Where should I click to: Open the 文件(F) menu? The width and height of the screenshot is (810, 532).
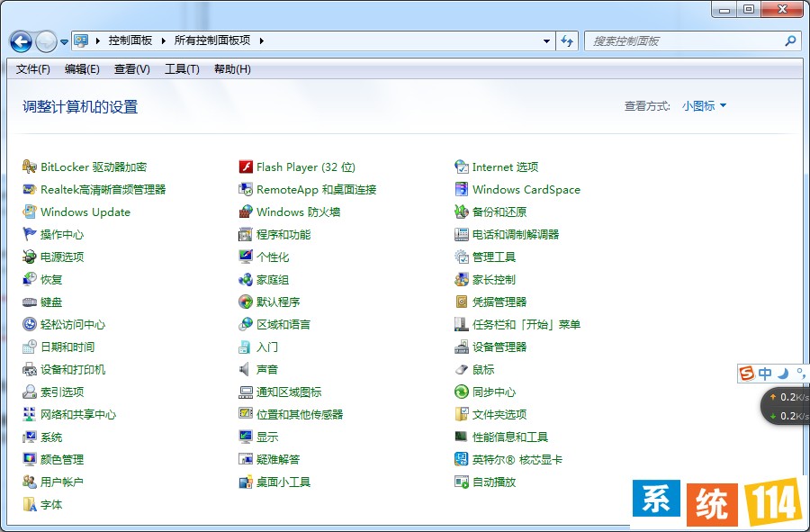[33, 69]
